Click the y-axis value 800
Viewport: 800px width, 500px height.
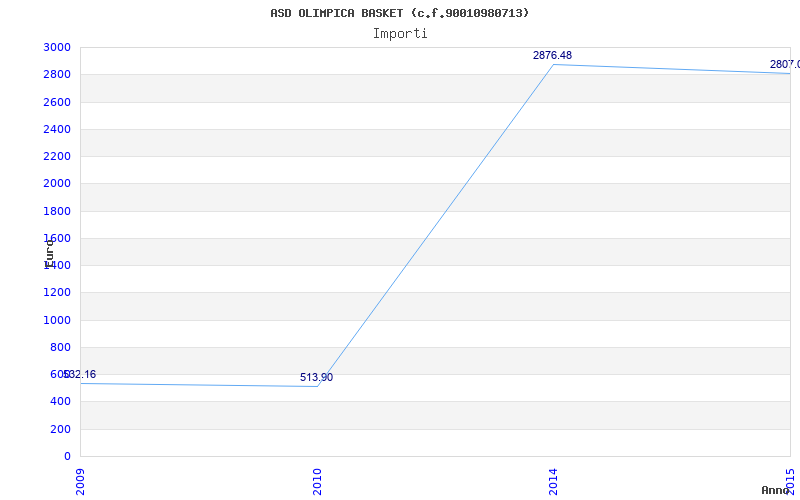pos(61,347)
